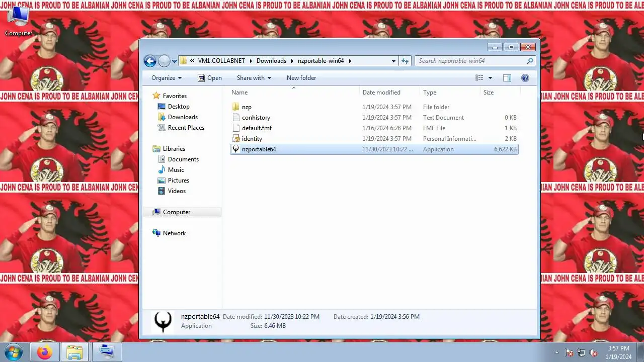Expand the arrow after Downloads in the path
Image resolution: width=644 pixels, height=362 pixels.
point(291,61)
